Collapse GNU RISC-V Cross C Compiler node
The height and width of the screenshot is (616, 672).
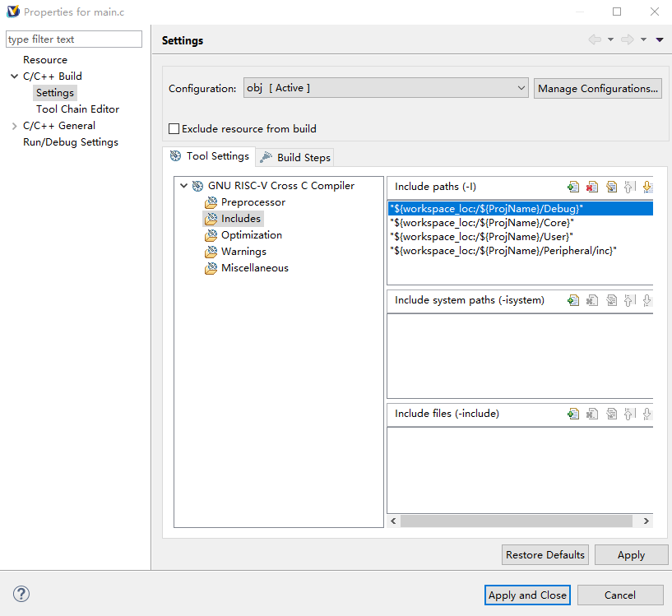coord(183,186)
